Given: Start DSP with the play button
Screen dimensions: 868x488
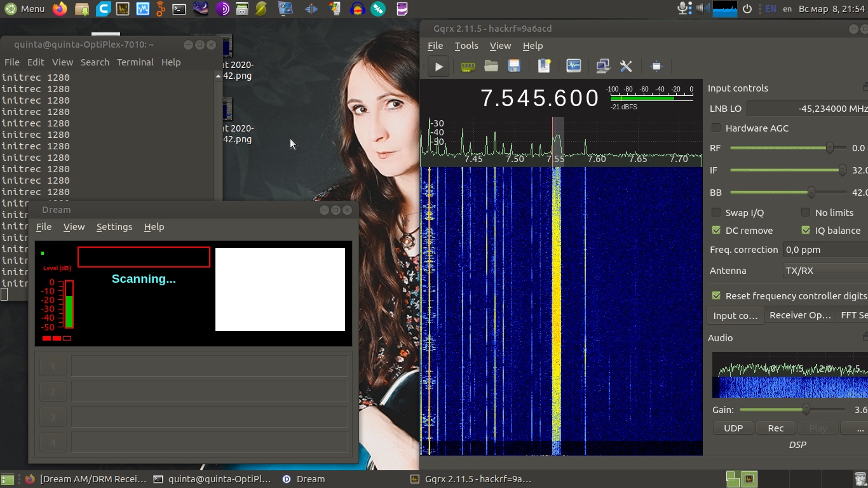Looking at the screenshot, I should click(438, 66).
